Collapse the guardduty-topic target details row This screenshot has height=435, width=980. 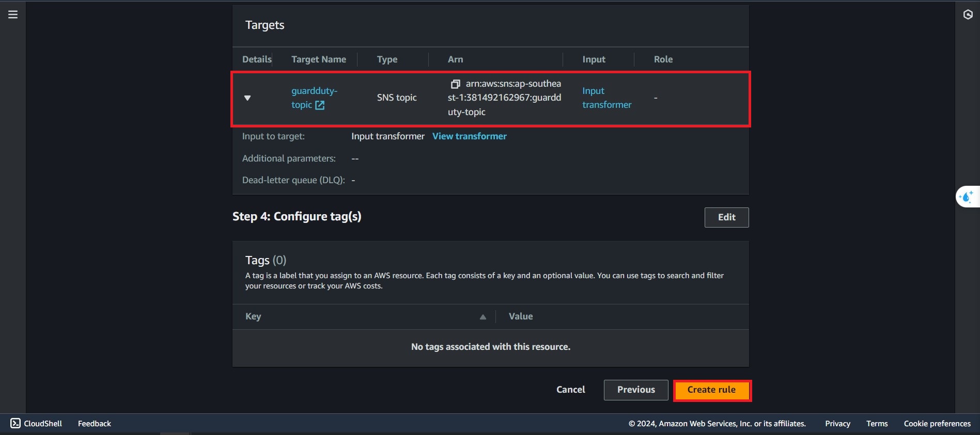(x=247, y=98)
